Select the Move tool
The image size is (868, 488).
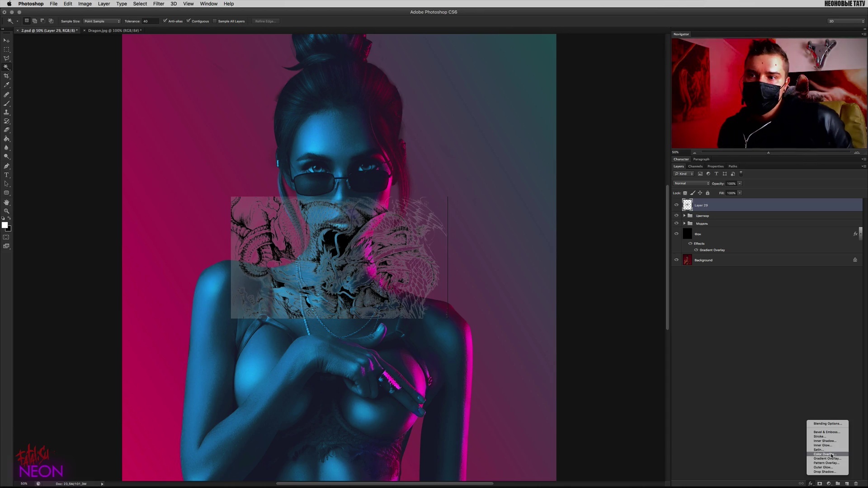pyautogui.click(x=6, y=41)
